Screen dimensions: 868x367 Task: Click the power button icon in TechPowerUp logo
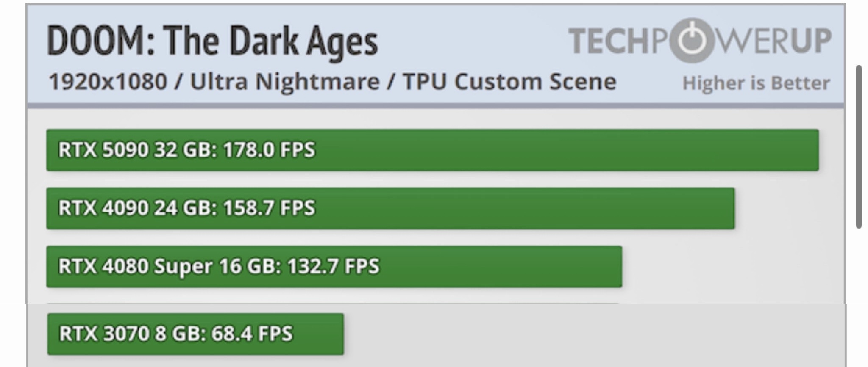click(692, 40)
